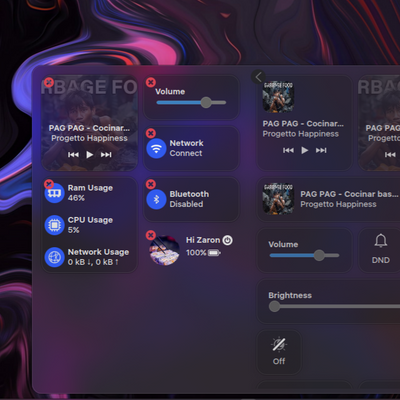Play track in the left large media widget
This screenshot has height=400, width=400.
89,155
